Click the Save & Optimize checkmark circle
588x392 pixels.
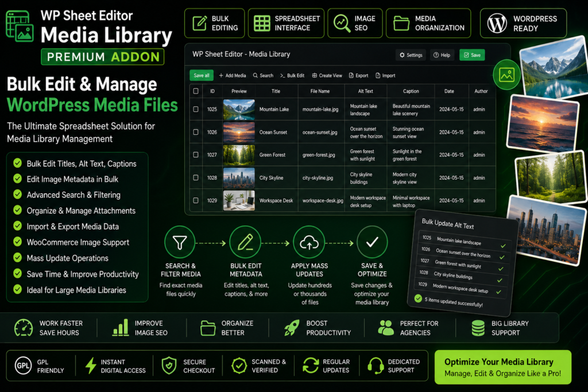tap(372, 243)
